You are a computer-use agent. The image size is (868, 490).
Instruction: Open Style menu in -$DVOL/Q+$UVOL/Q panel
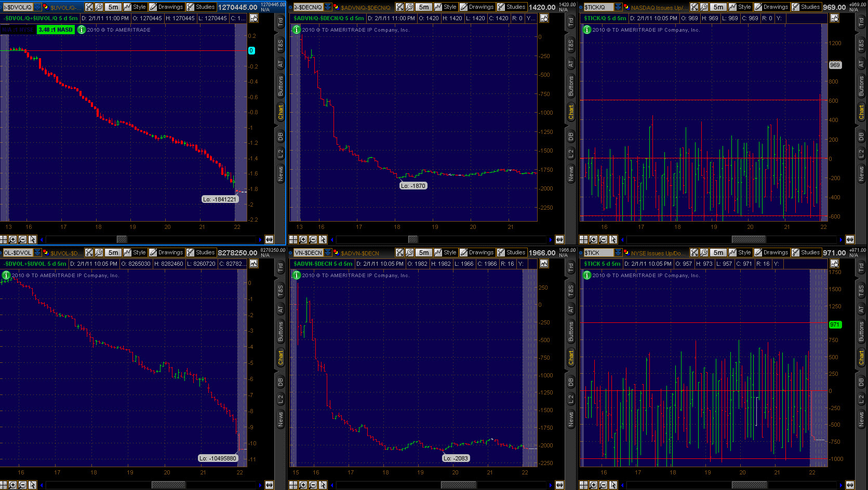click(x=135, y=7)
